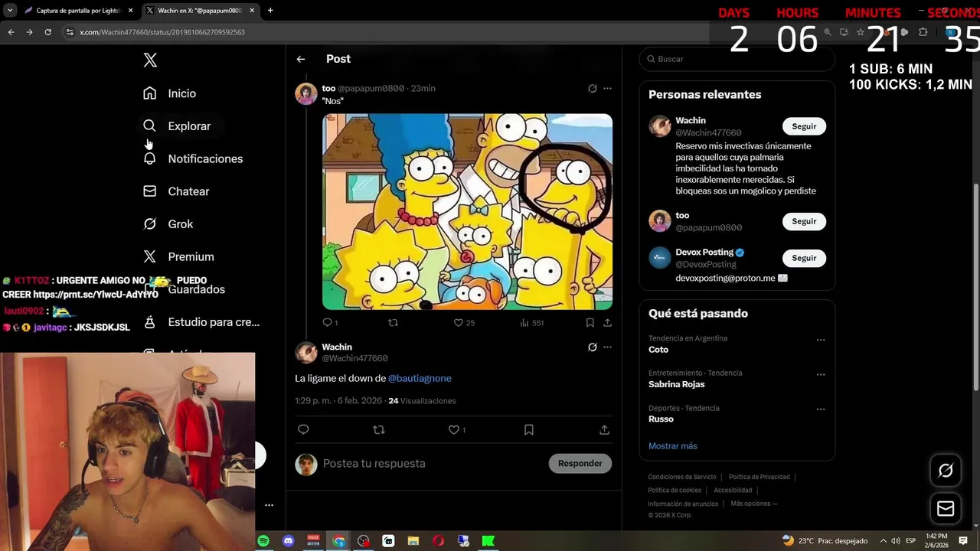Open Spotify from the taskbar
The image size is (980, 551).
pyautogui.click(x=263, y=541)
